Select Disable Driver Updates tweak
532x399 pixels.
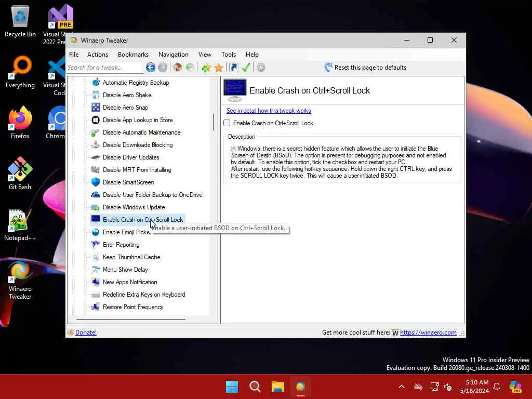(130, 157)
